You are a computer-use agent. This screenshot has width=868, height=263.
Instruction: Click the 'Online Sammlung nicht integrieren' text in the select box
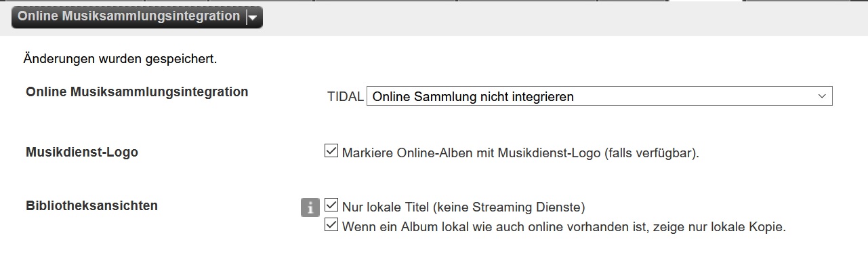[x=473, y=97]
